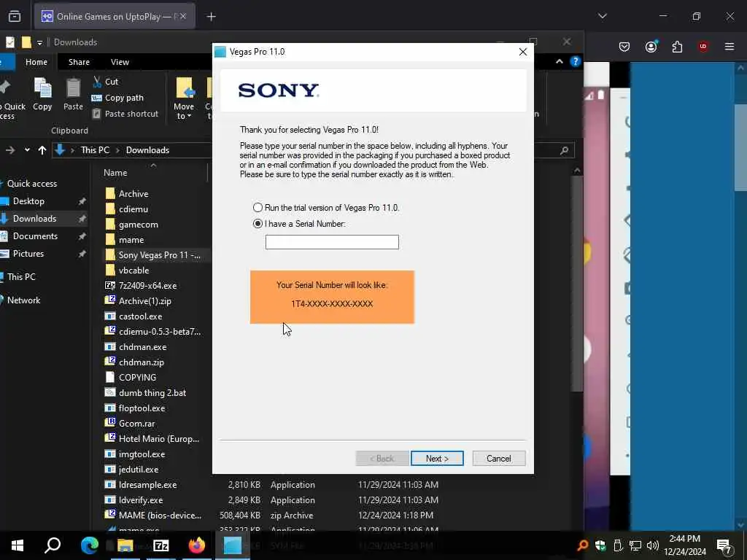The width and height of the screenshot is (747, 560).
Task: Select the trial version radio button
Action: 258,208
